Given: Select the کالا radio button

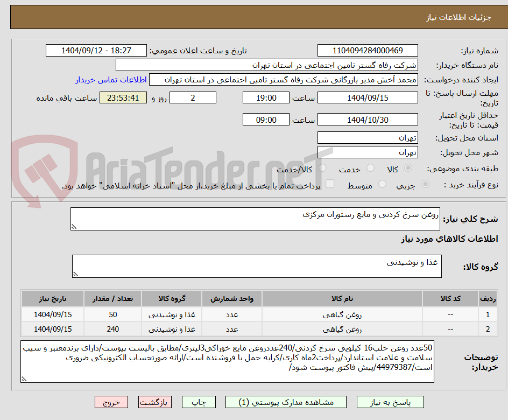Looking at the screenshot, I should pyautogui.click(x=408, y=168).
